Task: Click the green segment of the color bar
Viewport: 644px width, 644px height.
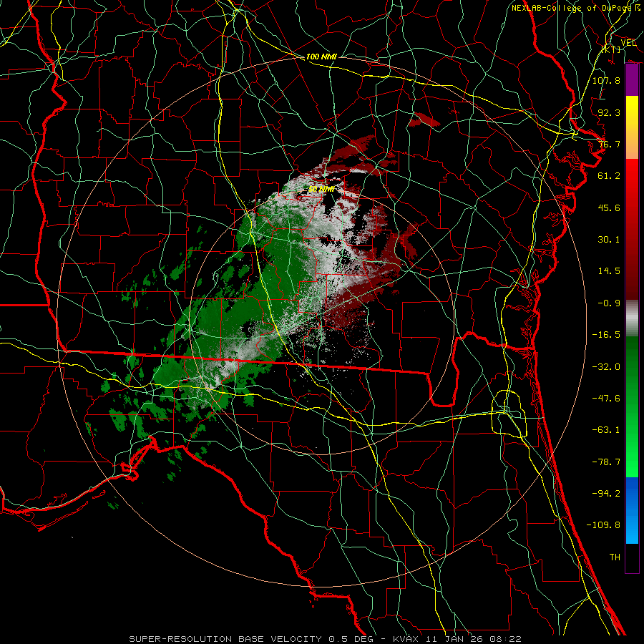Action: [x=632, y=406]
